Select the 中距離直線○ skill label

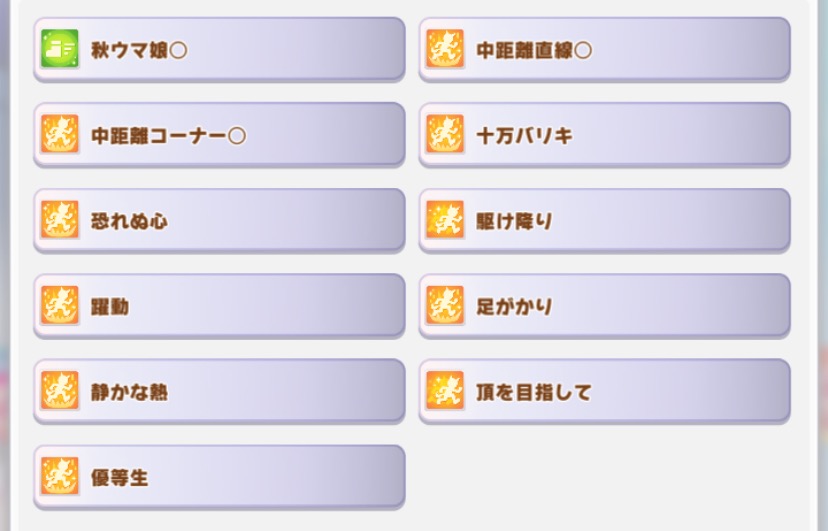(534, 49)
